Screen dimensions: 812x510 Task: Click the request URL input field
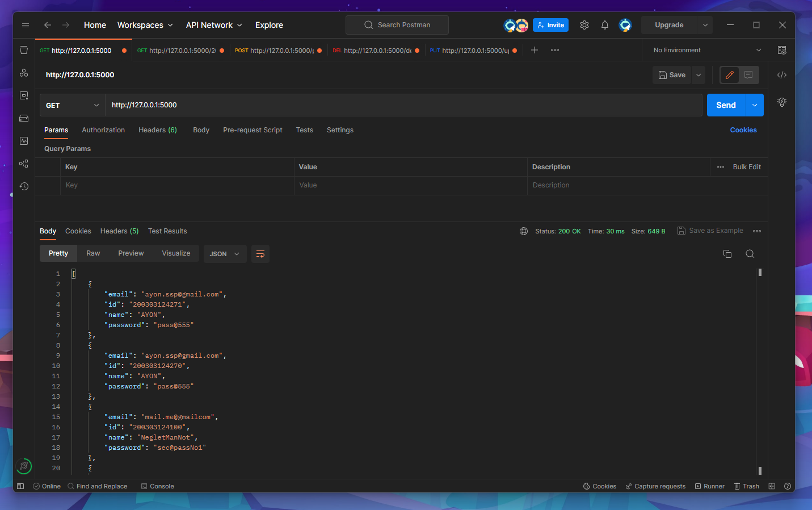pos(403,105)
